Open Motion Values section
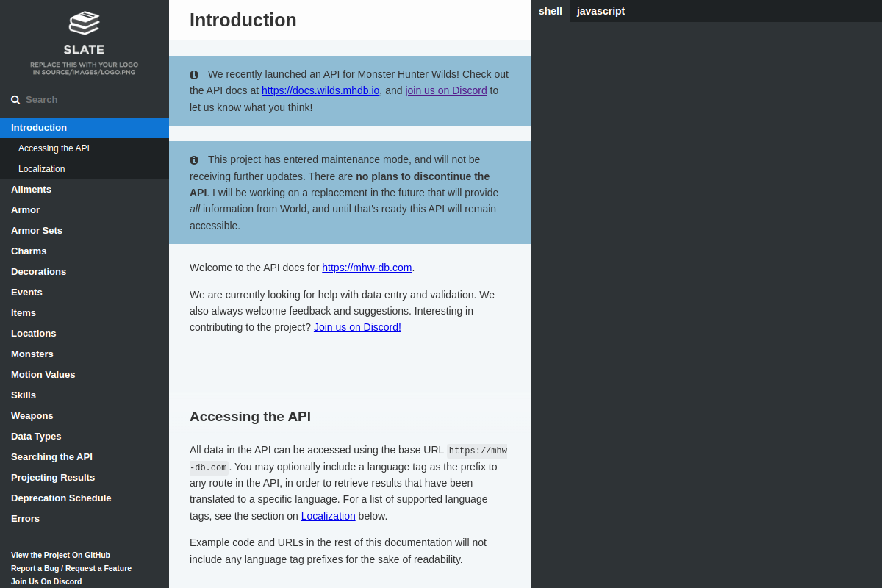The image size is (882, 588). coord(85,375)
